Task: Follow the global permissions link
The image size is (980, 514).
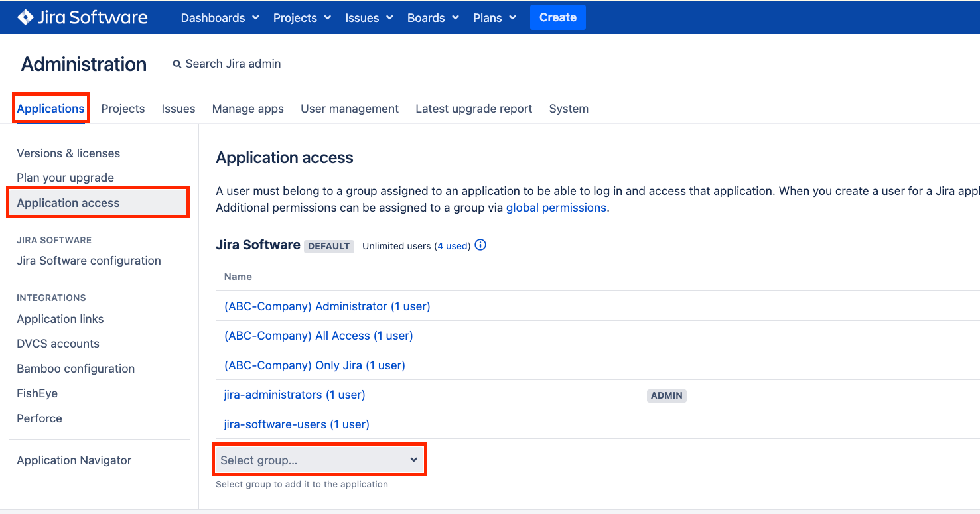Action: [556, 208]
